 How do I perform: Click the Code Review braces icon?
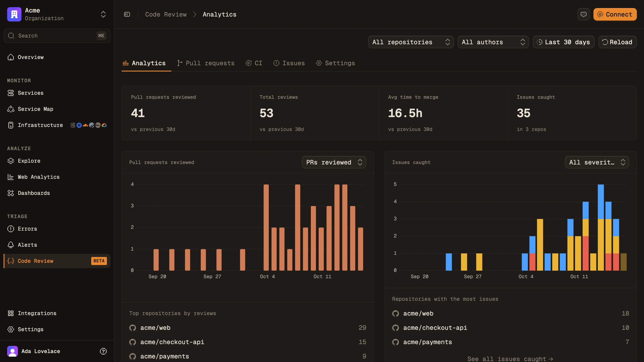pyautogui.click(x=11, y=261)
